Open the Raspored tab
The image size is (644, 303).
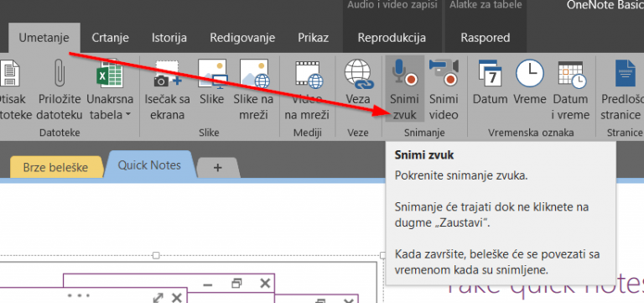point(486,38)
